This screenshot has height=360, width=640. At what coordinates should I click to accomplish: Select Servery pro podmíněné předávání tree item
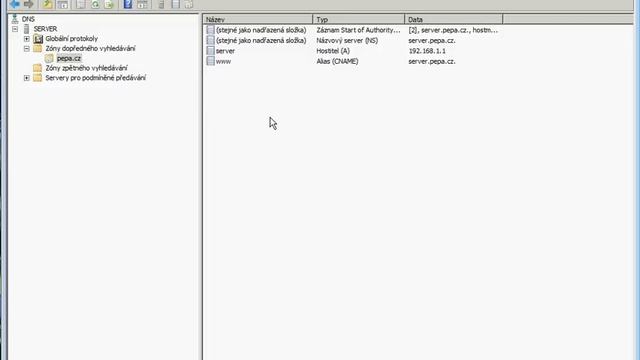95,78
